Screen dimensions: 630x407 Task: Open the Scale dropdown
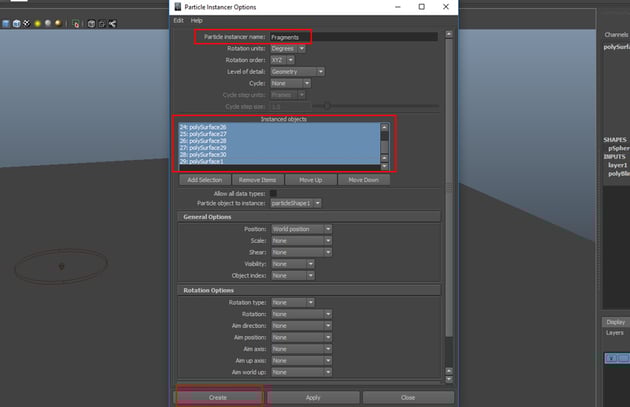tap(301, 241)
